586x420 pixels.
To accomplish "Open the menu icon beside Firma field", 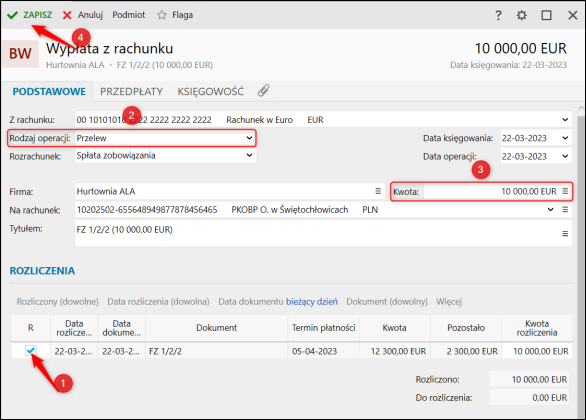I will [378, 191].
